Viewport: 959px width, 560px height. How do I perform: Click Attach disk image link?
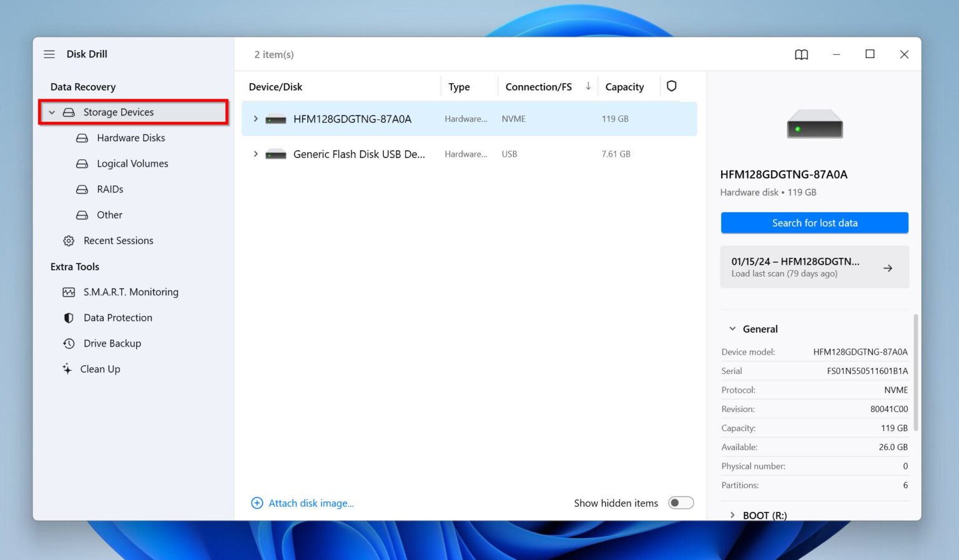tap(312, 503)
